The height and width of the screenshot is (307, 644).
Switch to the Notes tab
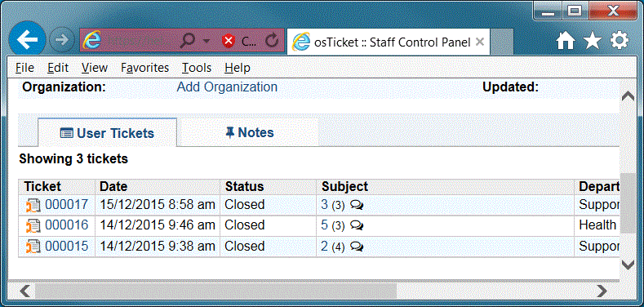tap(249, 132)
